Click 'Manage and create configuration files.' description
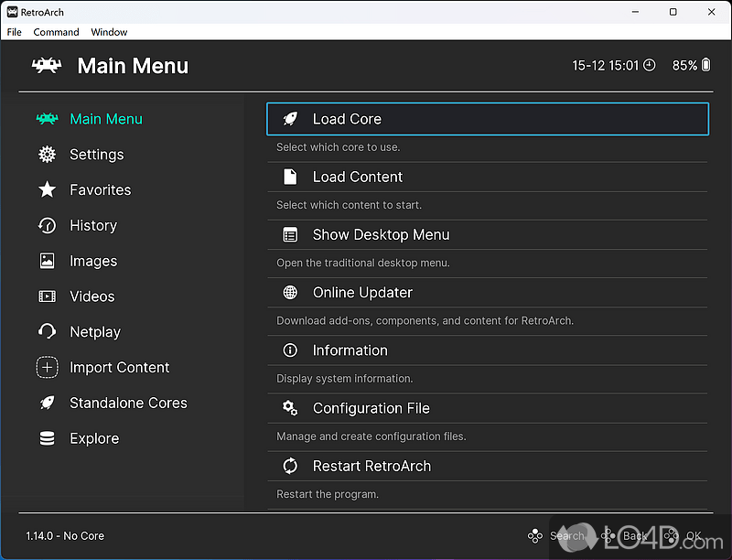The height and width of the screenshot is (560, 732). (x=371, y=436)
